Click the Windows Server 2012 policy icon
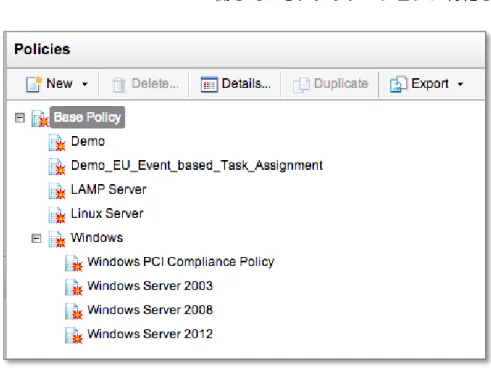Screen dimensions: 491x372 pyautogui.click(x=73, y=335)
